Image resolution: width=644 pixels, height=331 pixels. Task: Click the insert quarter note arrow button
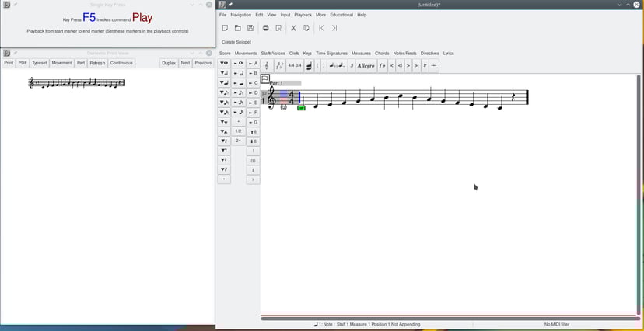click(x=238, y=83)
